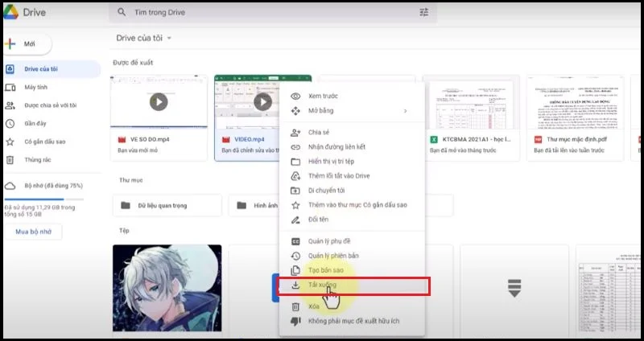Click the eye preview icon
The width and height of the screenshot is (644, 341).
pyautogui.click(x=295, y=96)
